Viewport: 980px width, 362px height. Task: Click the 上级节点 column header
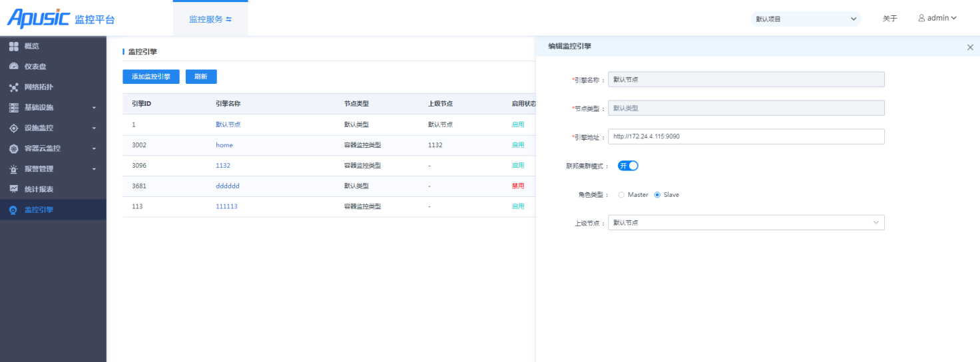tap(440, 104)
